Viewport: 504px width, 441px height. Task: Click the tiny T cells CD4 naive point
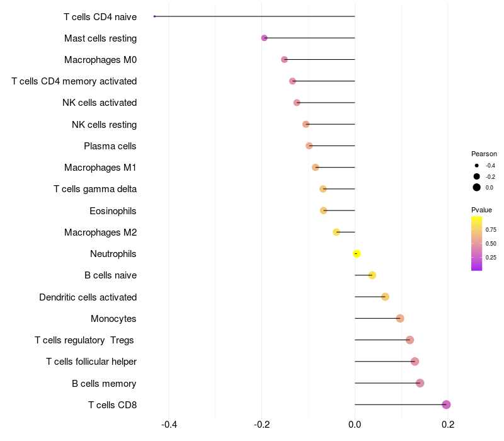click(x=154, y=16)
